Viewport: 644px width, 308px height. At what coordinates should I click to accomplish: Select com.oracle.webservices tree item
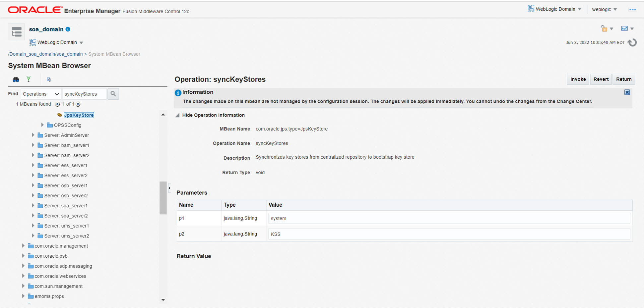pos(60,276)
